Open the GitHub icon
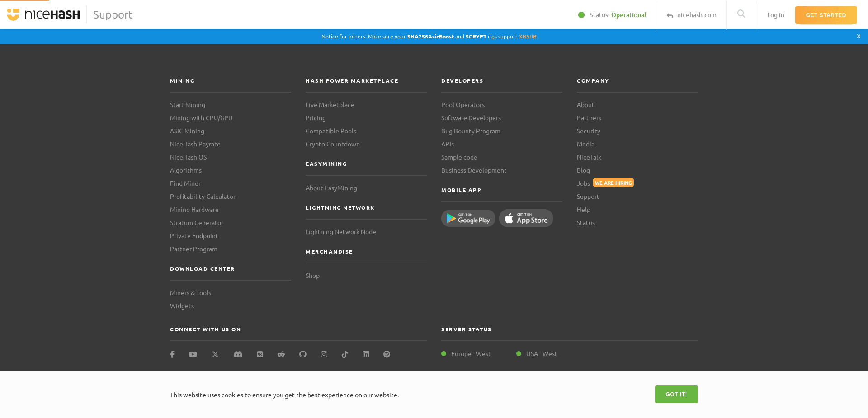The height and width of the screenshot is (418, 868). pos(302,354)
